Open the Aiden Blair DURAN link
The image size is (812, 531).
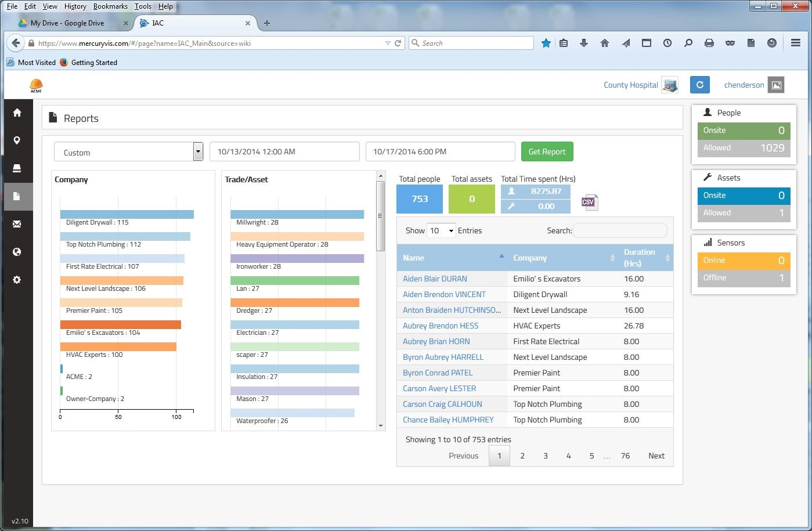[x=435, y=279]
